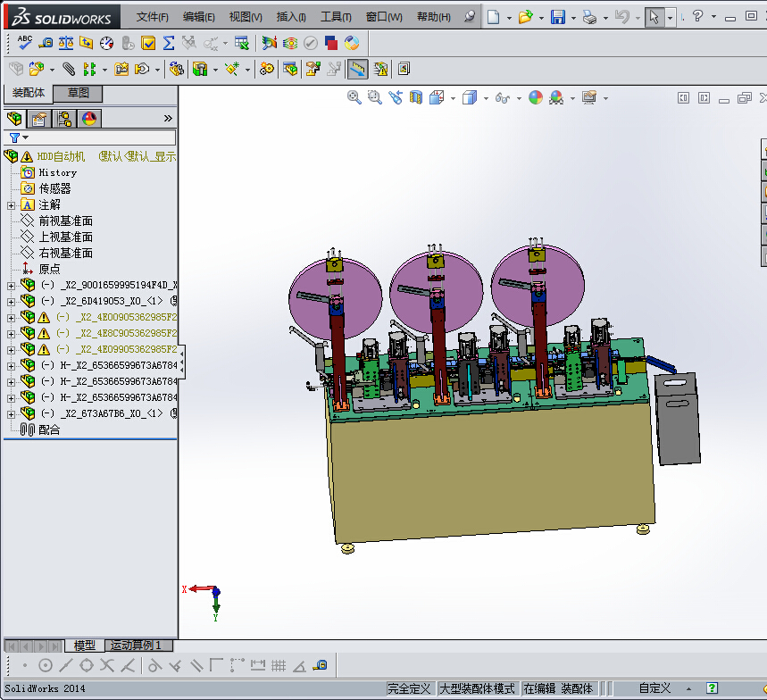Image resolution: width=767 pixels, height=700 pixels.
Task: Open the 插入 (Insert) menu
Action: pyautogui.click(x=291, y=17)
